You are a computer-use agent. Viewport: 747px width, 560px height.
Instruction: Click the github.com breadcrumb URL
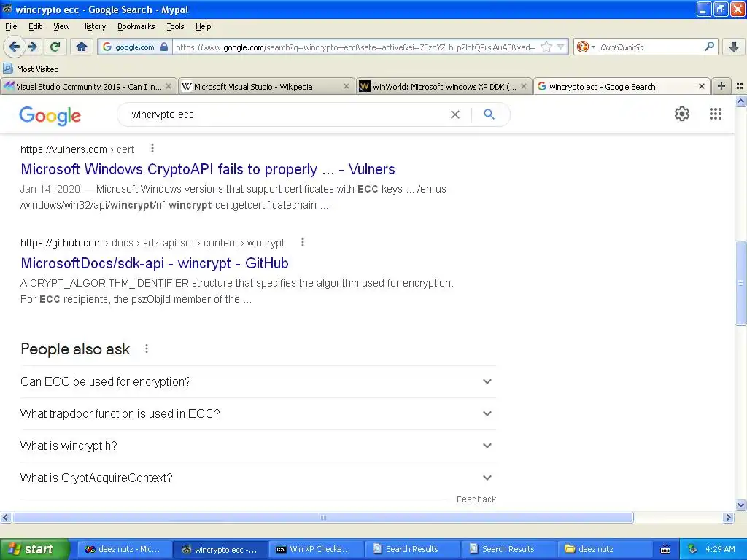pyautogui.click(x=152, y=243)
